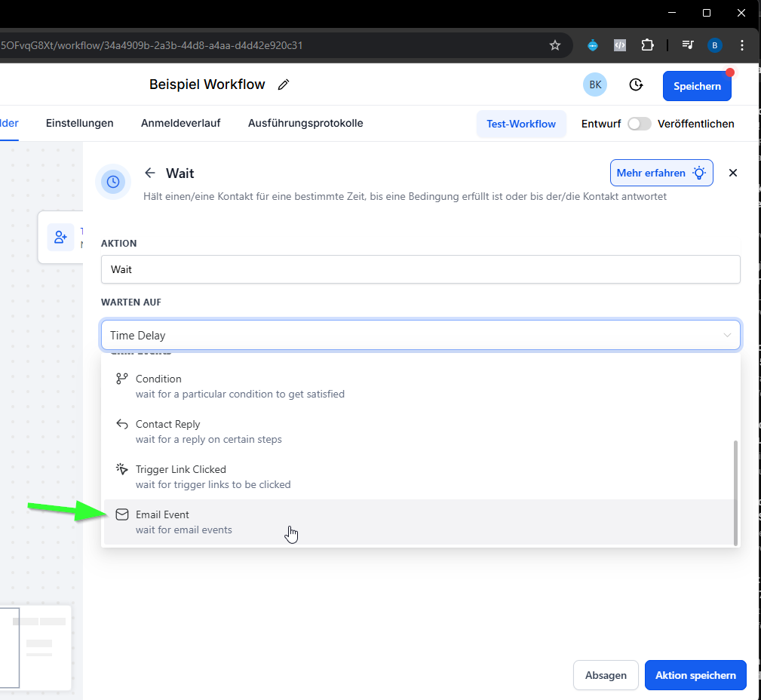
Task: Click the Email Event envelope icon
Action: 122,514
